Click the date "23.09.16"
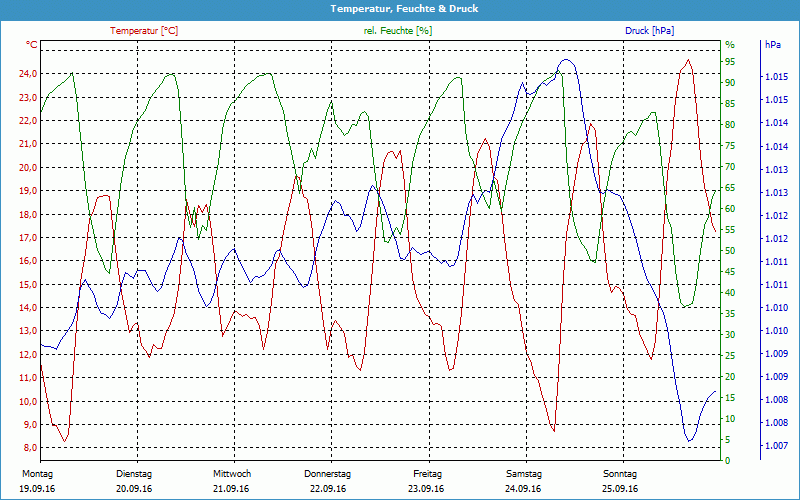Screen dimensions: 800x500 point(426,489)
